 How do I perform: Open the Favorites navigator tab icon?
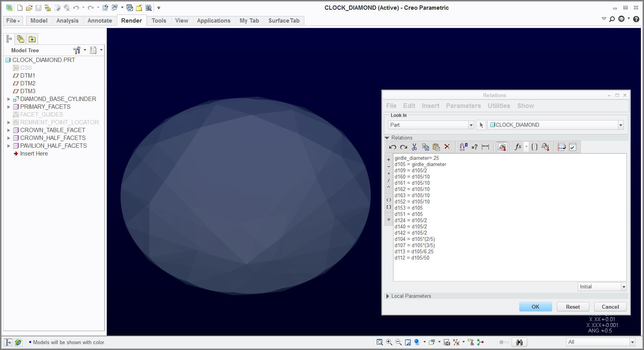coord(32,39)
